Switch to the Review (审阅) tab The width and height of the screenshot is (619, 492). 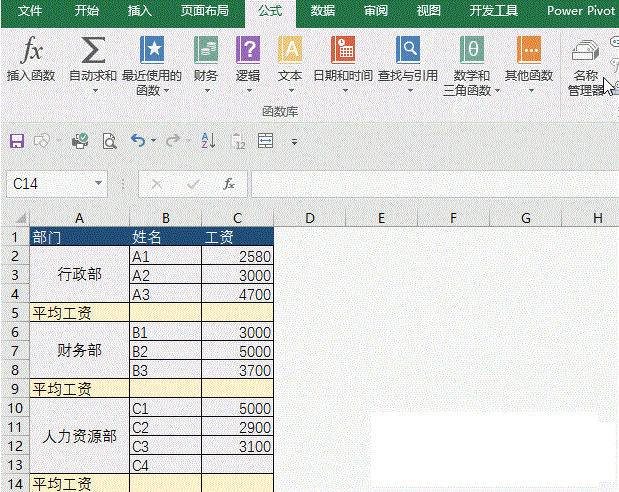pos(376,11)
